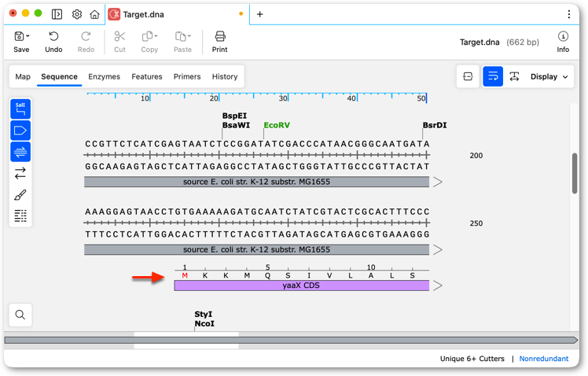Open the Copy dropdown button

tap(149, 42)
